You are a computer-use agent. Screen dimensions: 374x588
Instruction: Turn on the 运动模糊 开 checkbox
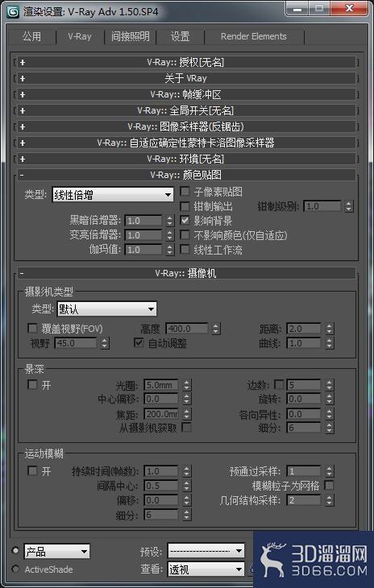[32, 470]
